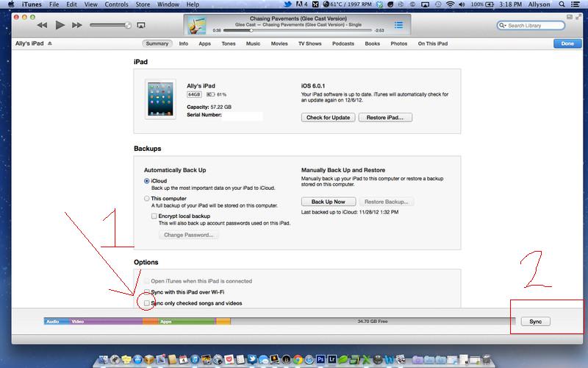Open Notification Center list icon
588x368 pixels.
[x=575, y=4]
